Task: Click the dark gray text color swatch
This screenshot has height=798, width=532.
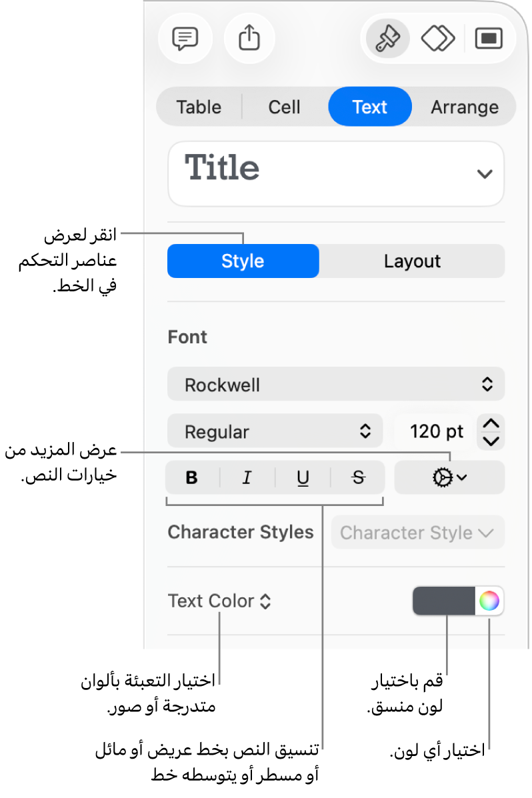Action: click(x=444, y=601)
